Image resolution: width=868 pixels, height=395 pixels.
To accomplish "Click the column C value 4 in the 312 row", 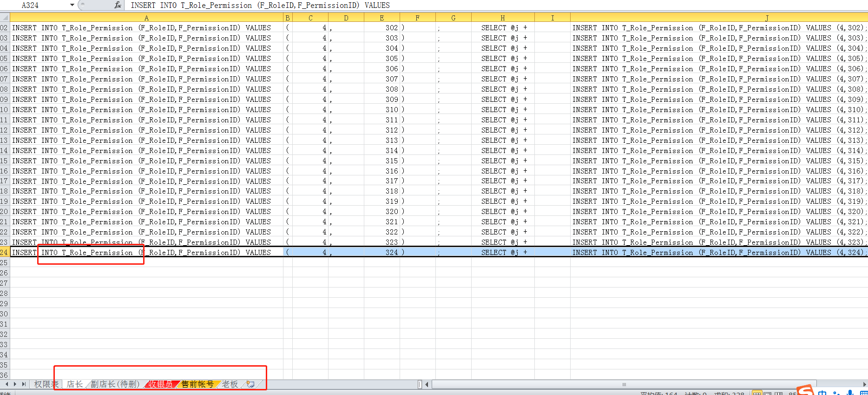I will (310, 130).
